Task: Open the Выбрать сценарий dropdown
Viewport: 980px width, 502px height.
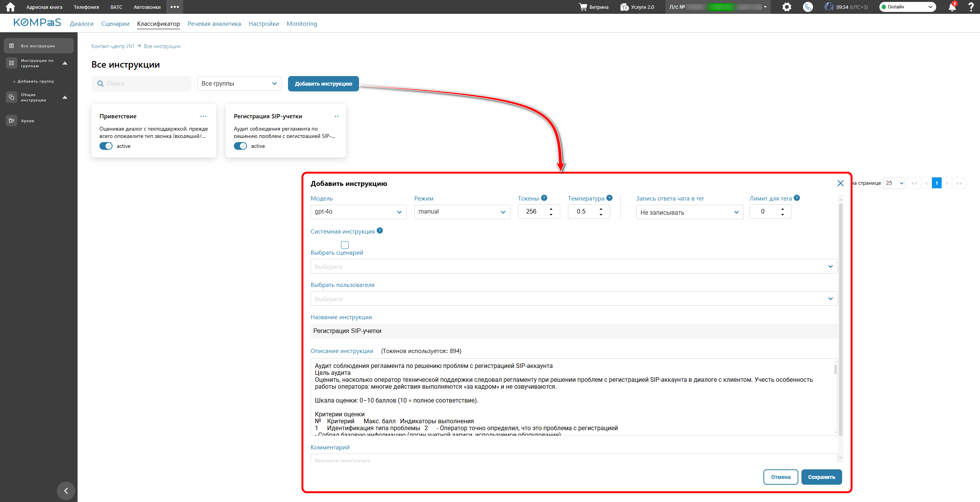Action: pyautogui.click(x=574, y=266)
